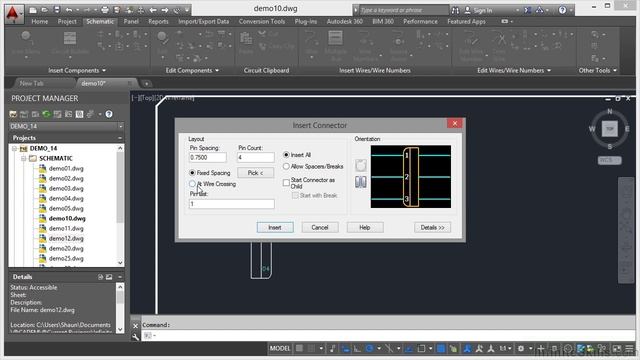Click the Details panel preview image icon
This screenshot has width=640, height=360.
[109, 277]
